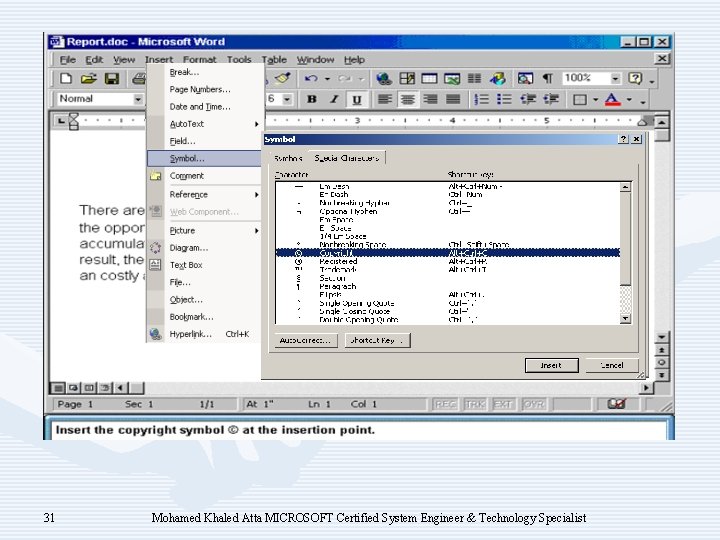Viewport: 720px width, 540px height.
Task: Select the Trademark character row
Action: pos(448,270)
